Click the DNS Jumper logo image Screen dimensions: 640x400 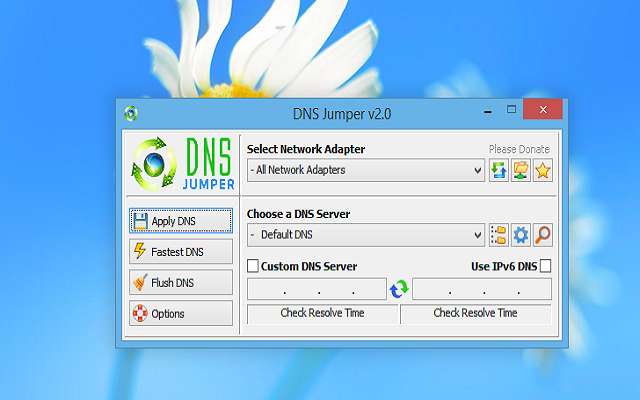(x=181, y=165)
